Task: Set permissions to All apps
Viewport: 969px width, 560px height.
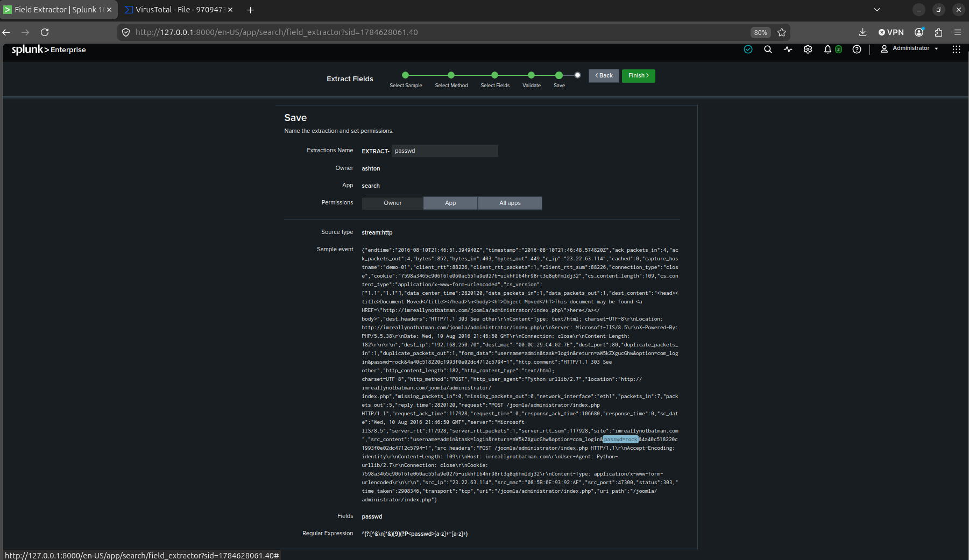Action: [x=510, y=203]
